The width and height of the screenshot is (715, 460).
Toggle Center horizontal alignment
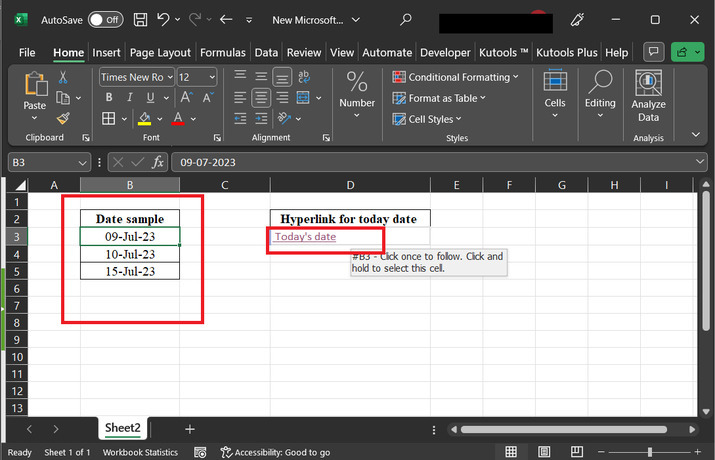click(261, 97)
